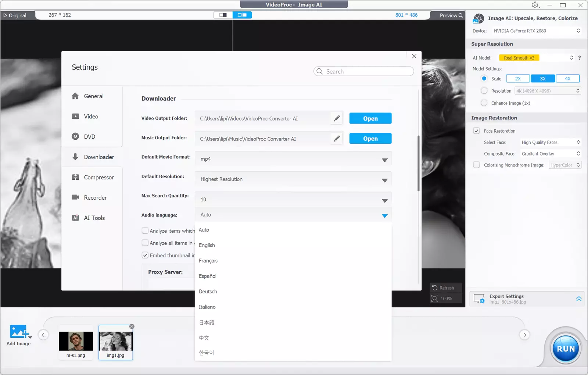Click the Refresh preview icon
Viewport: 588px width, 375px height.
(x=435, y=288)
